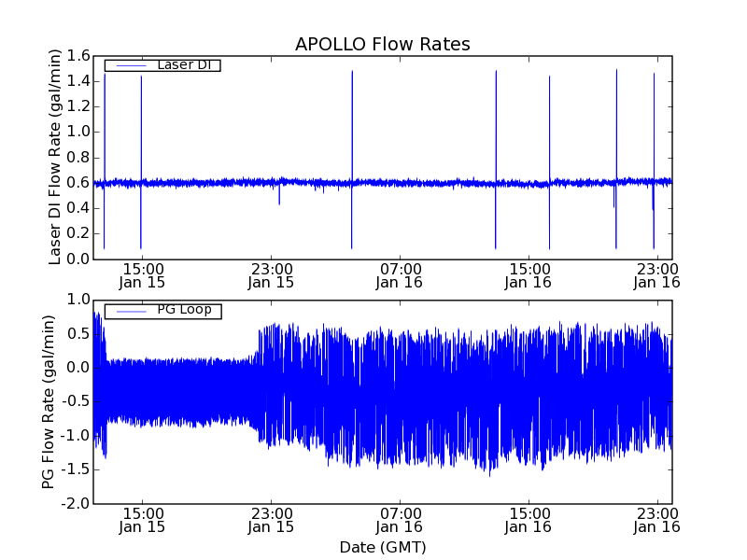This screenshot has height=560, width=747.
Task: Click the 1.6 tick on Laser DI axis
Action: point(78,56)
